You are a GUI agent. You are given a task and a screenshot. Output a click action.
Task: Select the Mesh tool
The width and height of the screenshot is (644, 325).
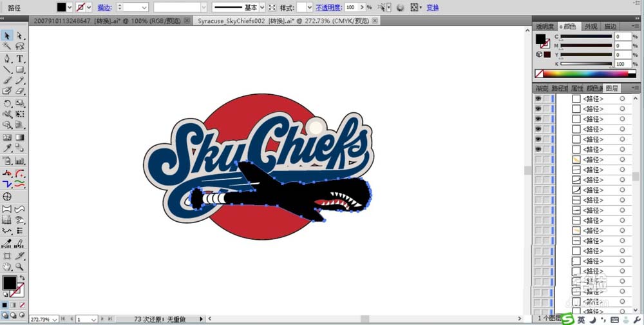click(7, 137)
